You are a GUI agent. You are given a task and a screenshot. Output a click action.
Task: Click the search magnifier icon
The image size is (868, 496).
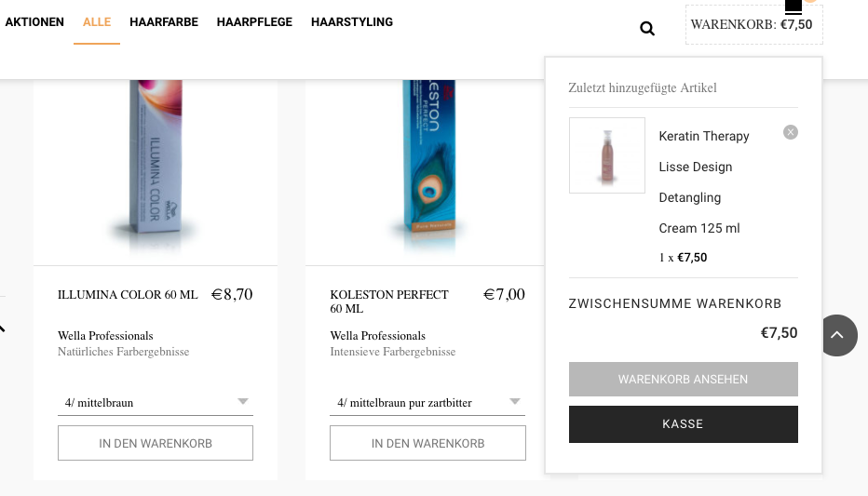(x=647, y=28)
